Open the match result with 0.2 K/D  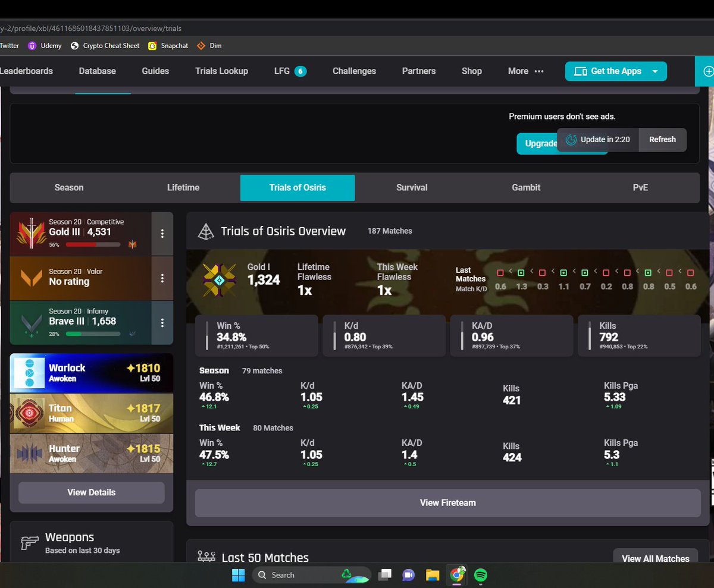(606, 273)
